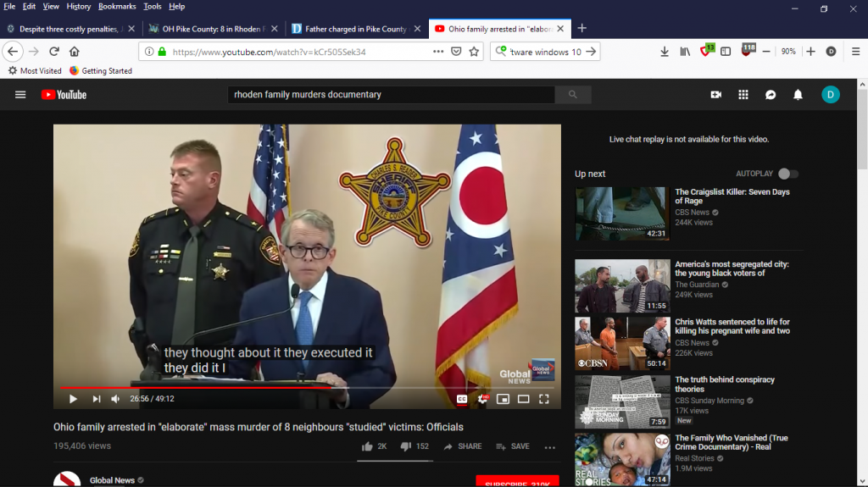The image size is (868, 487).
Task: Switch the player to theater mode
Action: (x=523, y=398)
